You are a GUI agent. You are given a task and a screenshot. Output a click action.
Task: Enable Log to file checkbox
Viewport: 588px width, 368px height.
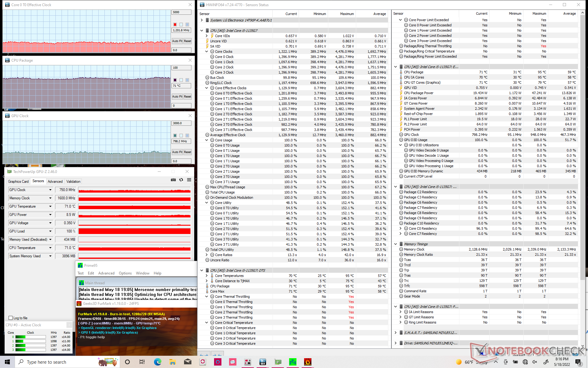(11, 318)
